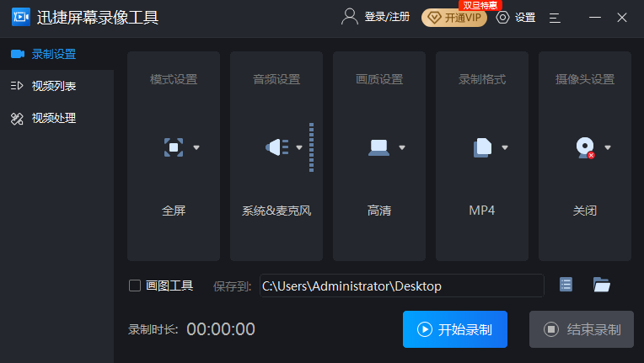
Task: Click the MP4 record format icon
Action: point(482,147)
